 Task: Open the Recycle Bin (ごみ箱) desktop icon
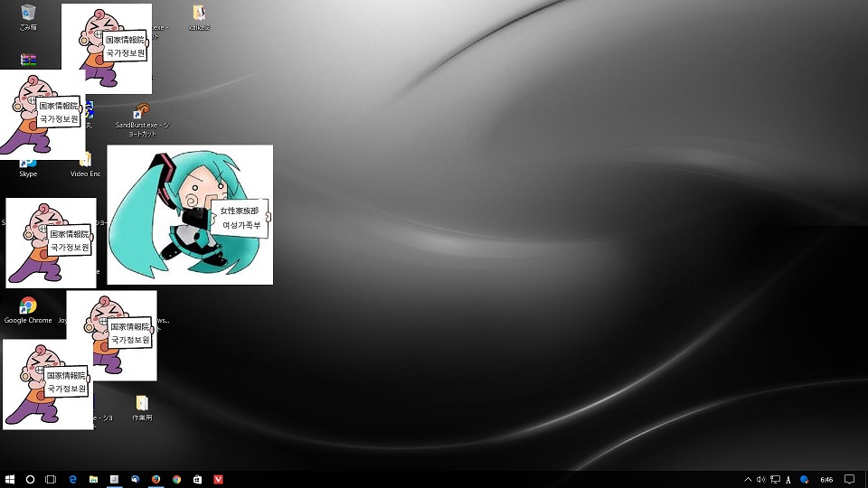[28, 14]
